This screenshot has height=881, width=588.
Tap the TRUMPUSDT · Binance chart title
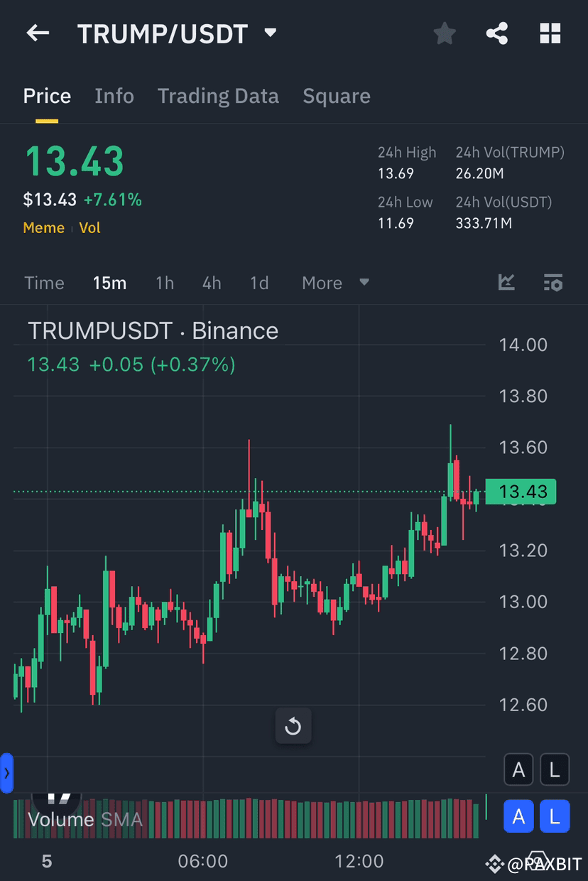[153, 330]
